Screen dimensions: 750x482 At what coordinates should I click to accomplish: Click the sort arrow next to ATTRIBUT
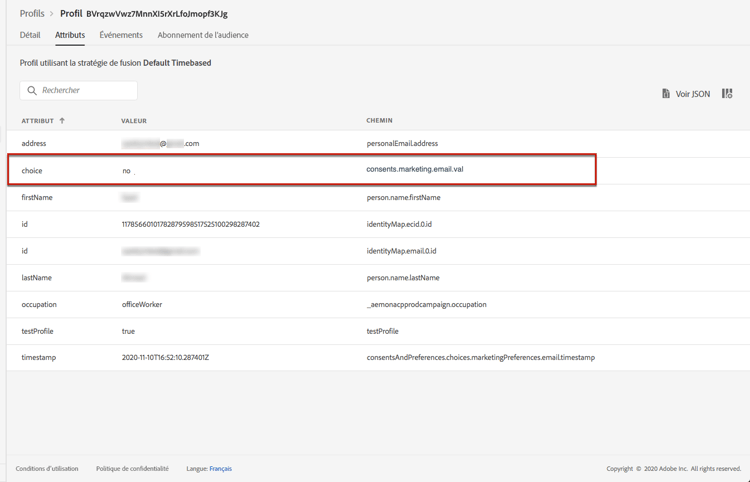click(62, 121)
